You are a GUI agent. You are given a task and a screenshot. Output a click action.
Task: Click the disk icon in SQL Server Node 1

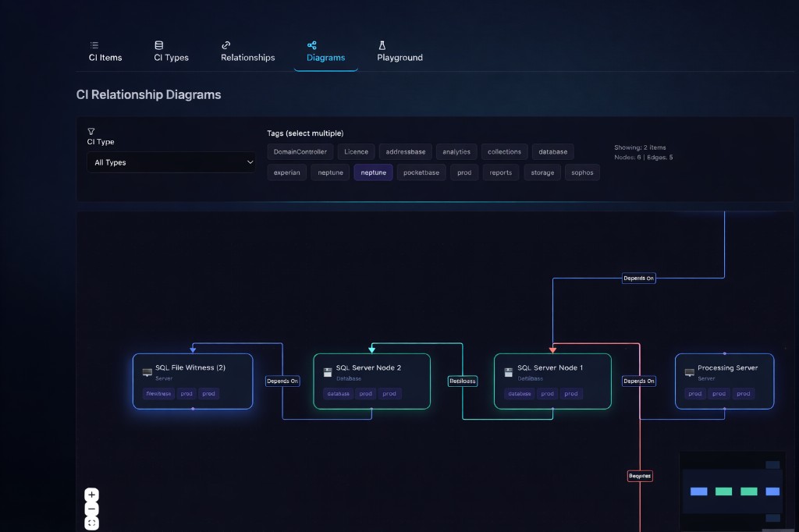509,373
